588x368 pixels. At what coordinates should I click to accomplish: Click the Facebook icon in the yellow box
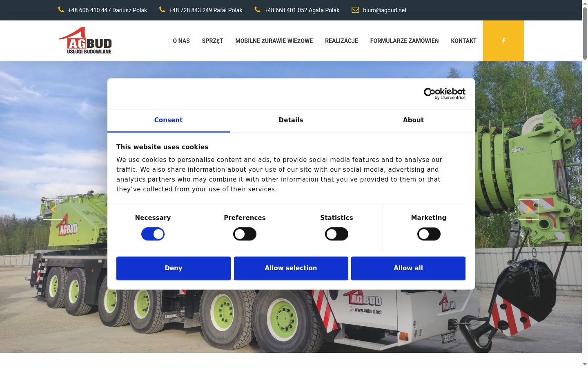click(x=503, y=41)
